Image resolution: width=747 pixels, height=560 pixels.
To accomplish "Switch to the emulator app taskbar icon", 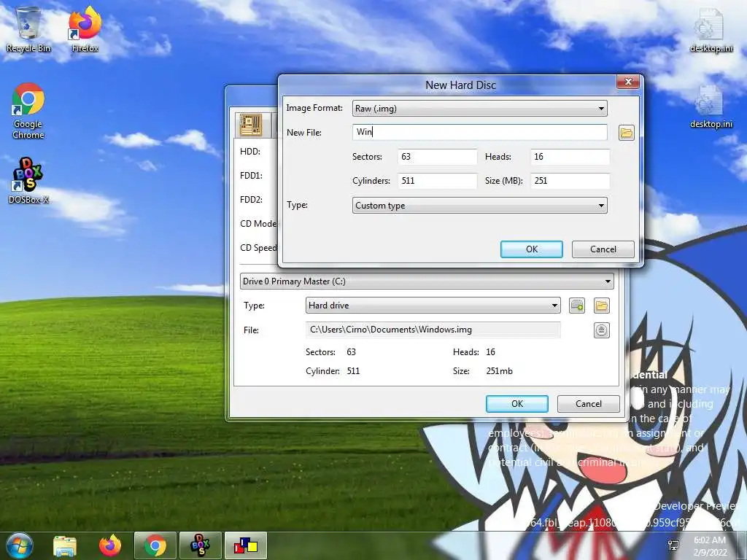I will tap(245, 545).
